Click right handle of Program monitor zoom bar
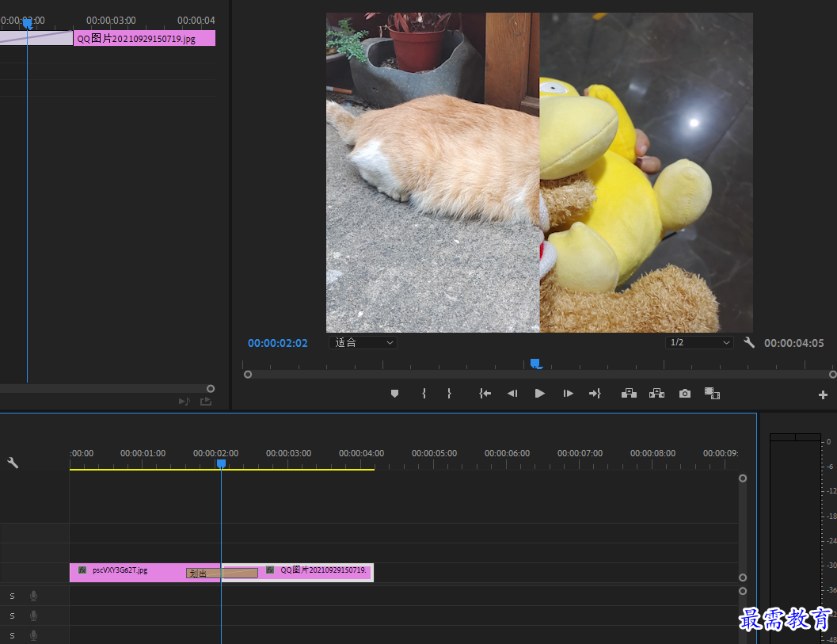The height and width of the screenshot is (644, 837). click(833, 375)
